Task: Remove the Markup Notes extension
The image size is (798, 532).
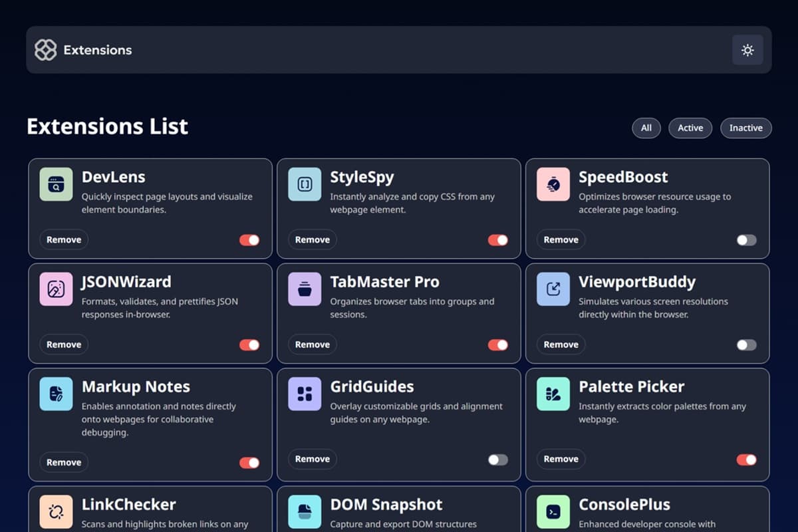Action: click(x=64, y=463)
